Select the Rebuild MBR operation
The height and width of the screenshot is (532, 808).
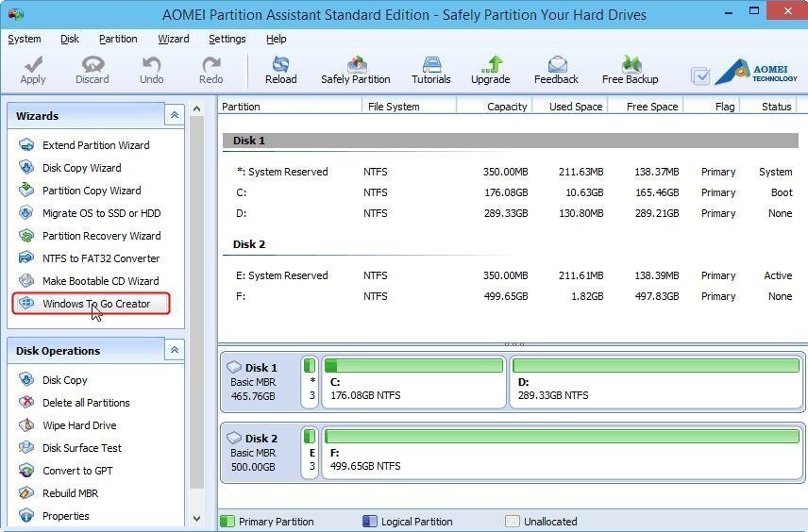(x=59, y=493)
